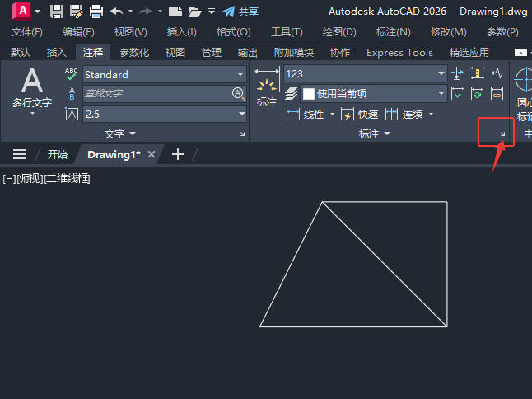The image size is (532, 399).
Task: Switch to the 输出 ribbon tab
Action: pos(248,53)
